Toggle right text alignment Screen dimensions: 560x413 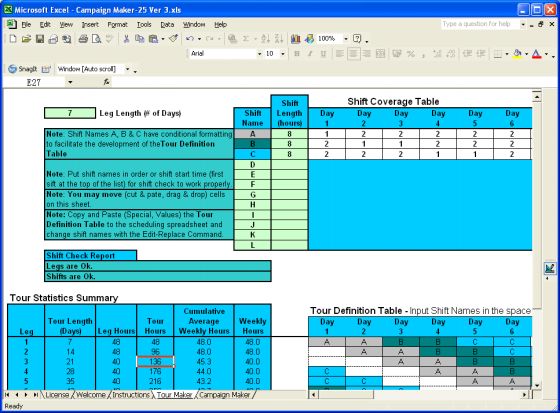coord(367,54)
